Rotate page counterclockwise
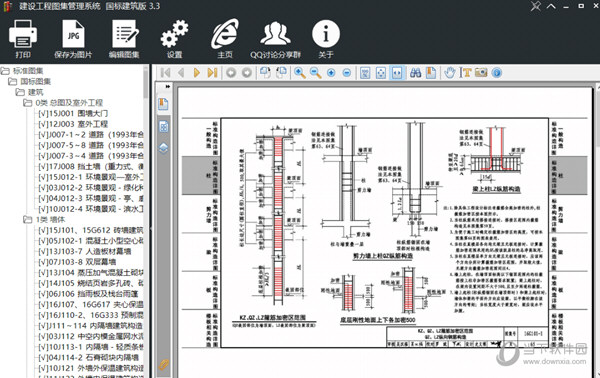This screenshot has width=600, height=378. click(265, 73)
